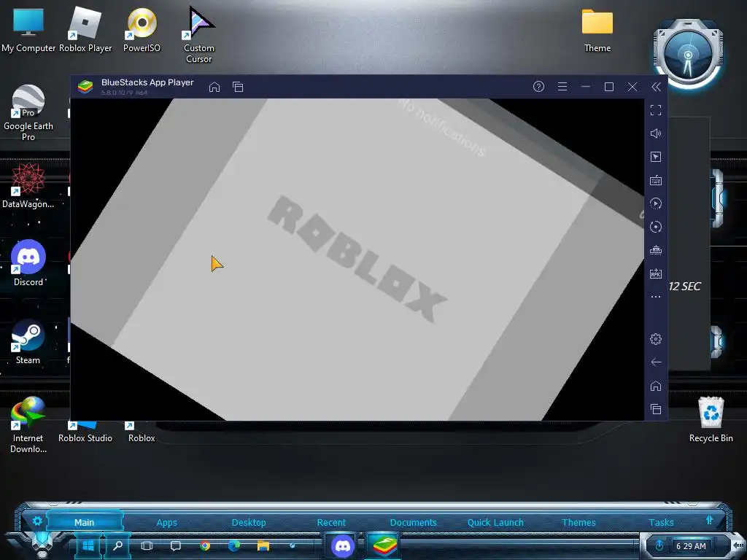Click the 6 29 AM taskbar clock
747x560 pixels.
pyautogui.click(x=691, y=546)
